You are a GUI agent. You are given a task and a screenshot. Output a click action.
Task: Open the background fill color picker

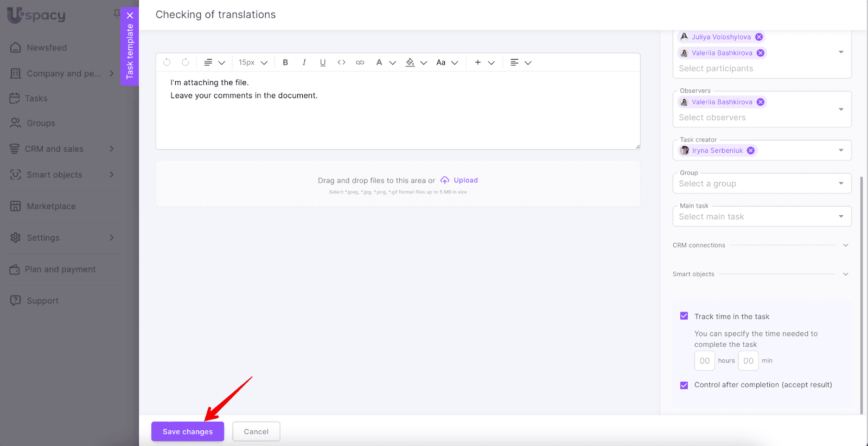[x=411, y=62]
